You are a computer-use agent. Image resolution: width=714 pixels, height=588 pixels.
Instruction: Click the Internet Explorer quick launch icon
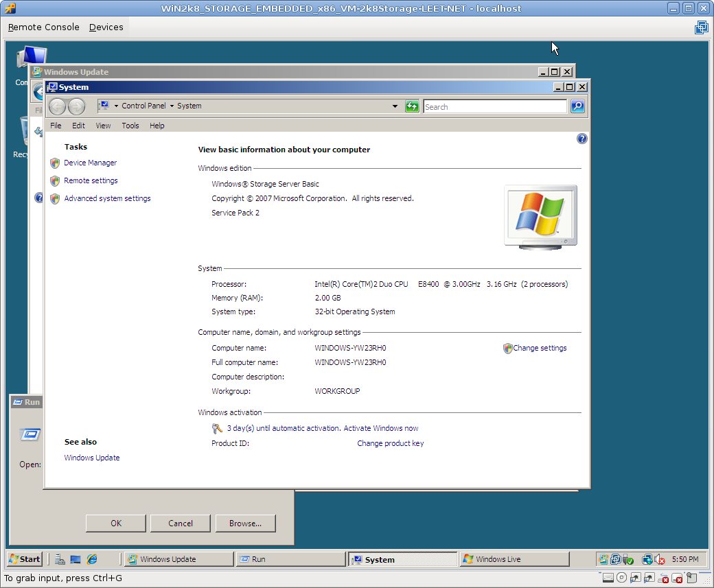(x=91, y=559)
